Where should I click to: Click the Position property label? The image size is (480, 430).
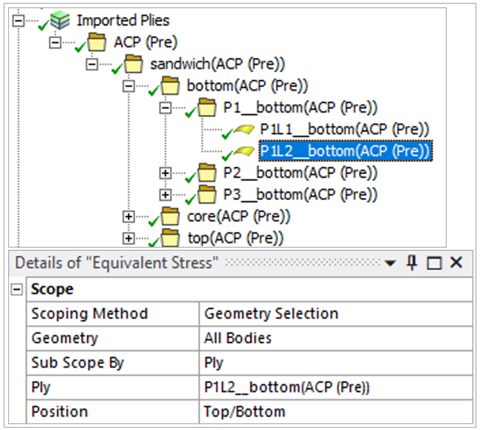tap(59, 412)
